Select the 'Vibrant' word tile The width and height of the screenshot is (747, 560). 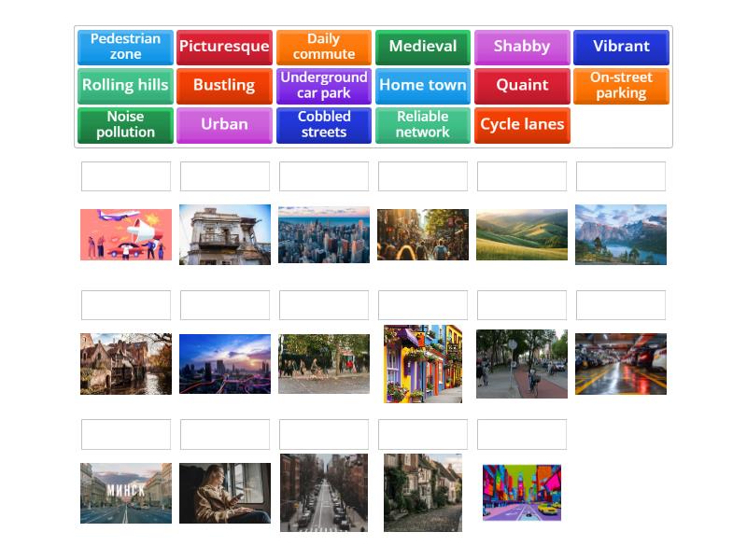point(621,47)
